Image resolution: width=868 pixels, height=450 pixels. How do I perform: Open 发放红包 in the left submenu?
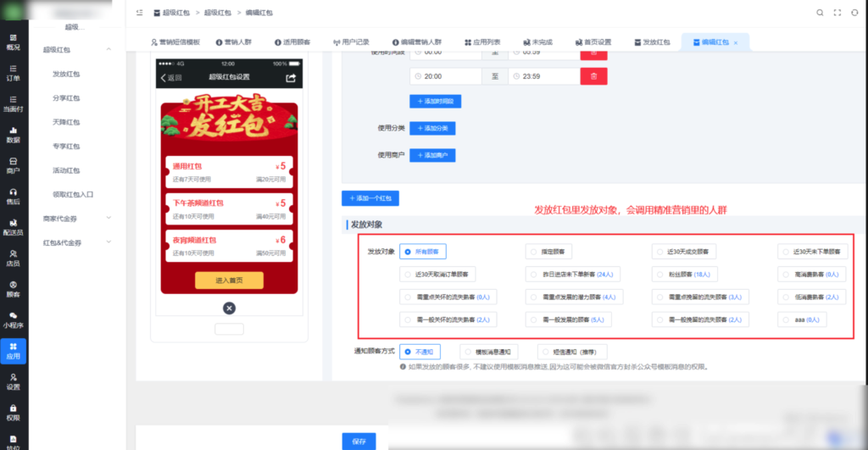click(x=66, y=74)
